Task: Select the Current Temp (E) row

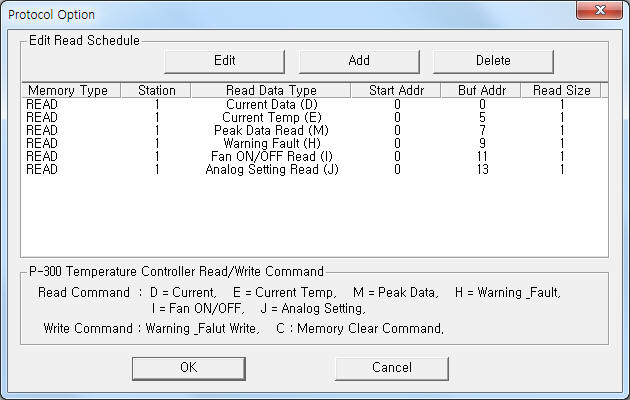Action: [314, 117]
